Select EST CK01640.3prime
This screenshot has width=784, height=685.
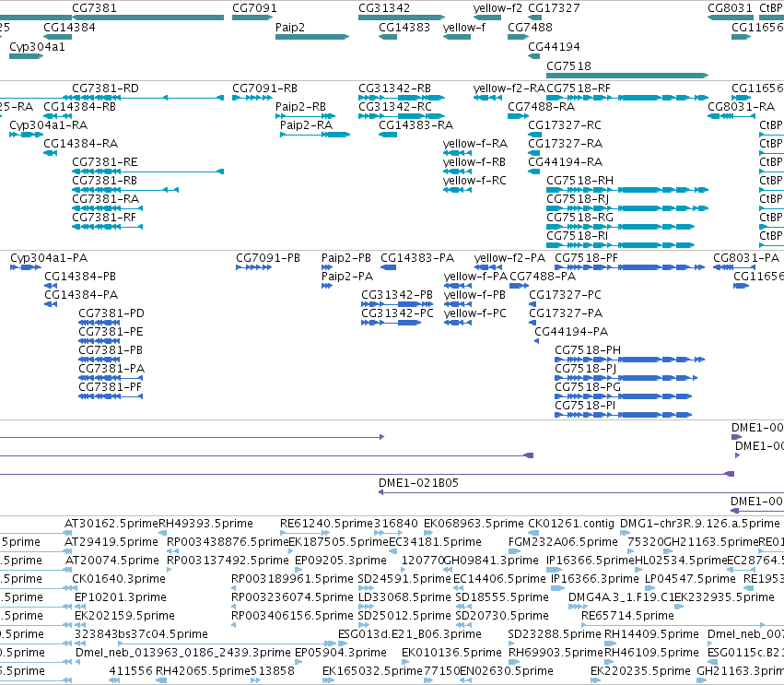pos(119,579)
